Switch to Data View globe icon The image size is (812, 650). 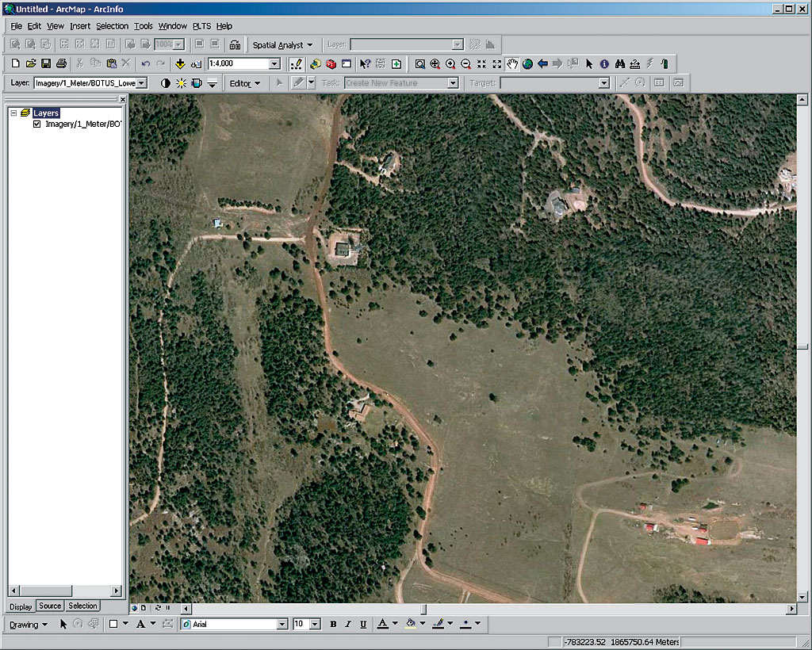[x=135, y=608]
